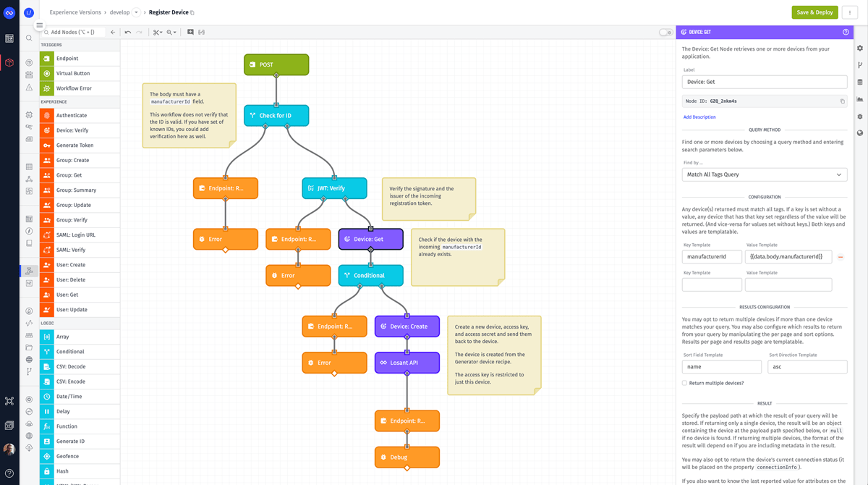Copy the Node ID to clipboard
The width and height of the screenshot is (868, 485).
point(842,101)
